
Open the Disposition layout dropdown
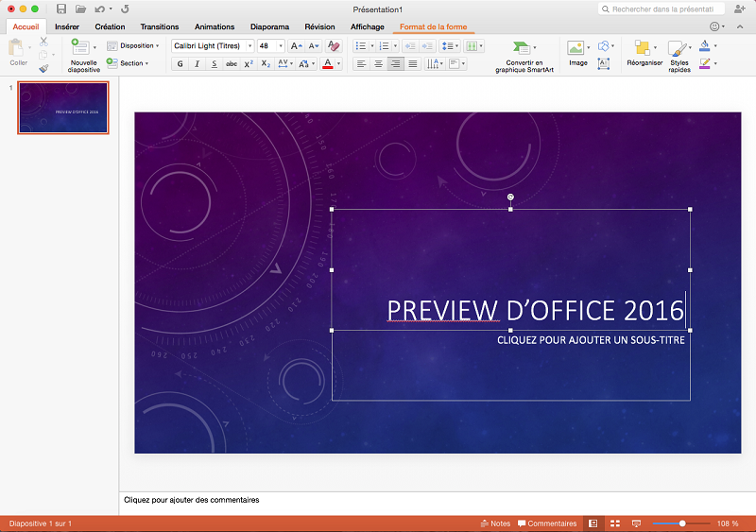133,45
